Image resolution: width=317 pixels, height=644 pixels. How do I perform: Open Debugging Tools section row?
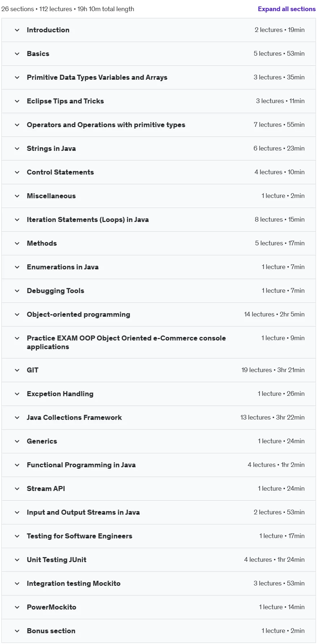pyautogui.click(x=158, y=291)
